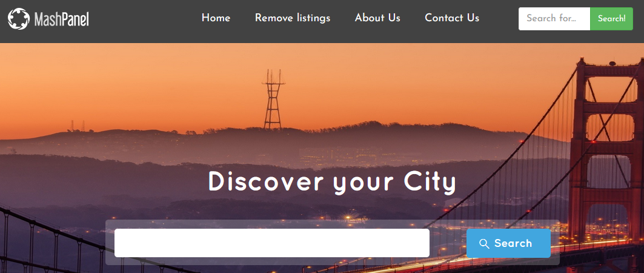Go to About Us
Image resolution: width=644 pixels, height=273 pixels.
pyautogui.click(x=377, y=18)
